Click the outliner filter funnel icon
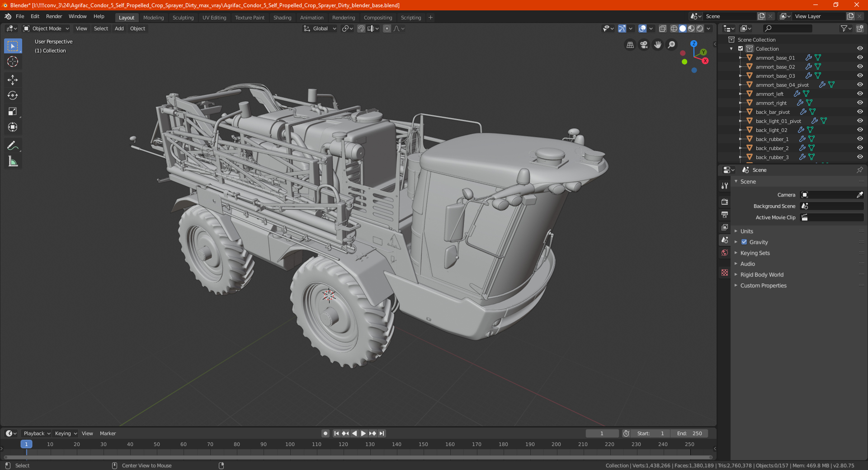Viewport: 868px width, 470px height. click(x=844, y=28)
